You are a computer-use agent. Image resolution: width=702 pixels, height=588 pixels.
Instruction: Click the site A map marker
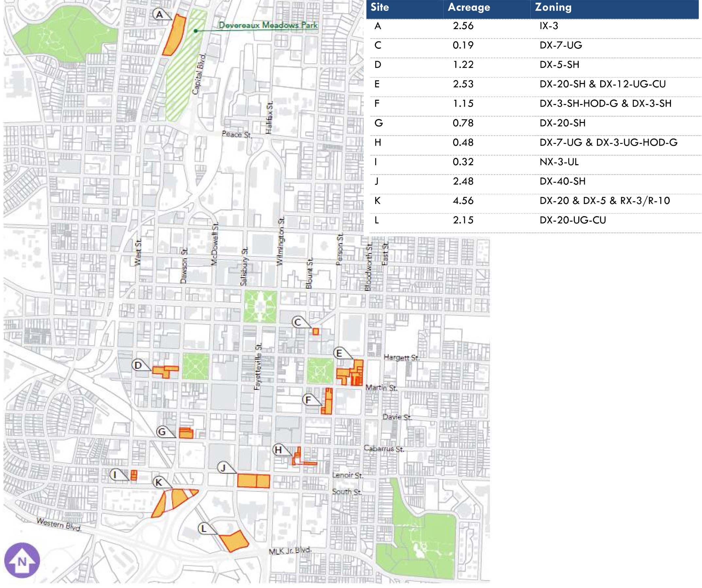pyautogui.click(x=159, y=14)
